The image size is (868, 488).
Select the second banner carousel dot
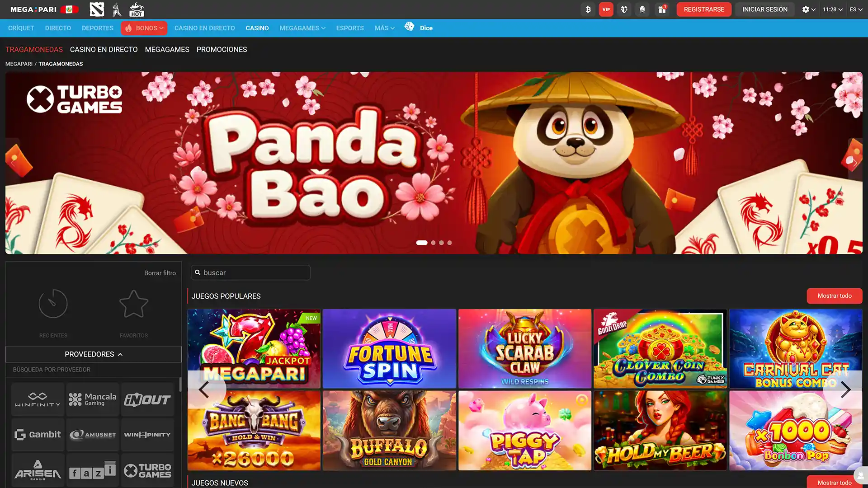pyautogui.click(x=433, y=243)
